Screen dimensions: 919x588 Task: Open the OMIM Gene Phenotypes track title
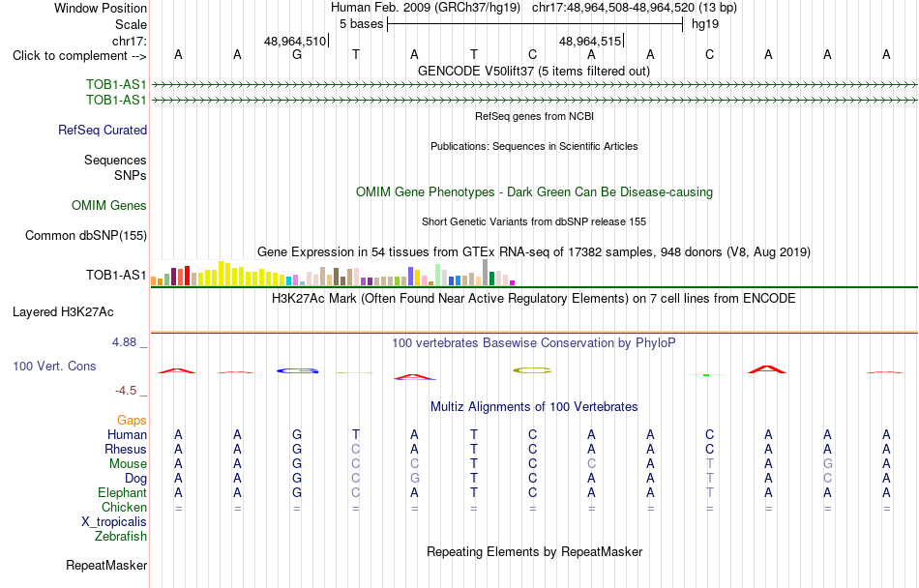pos(534,192)
